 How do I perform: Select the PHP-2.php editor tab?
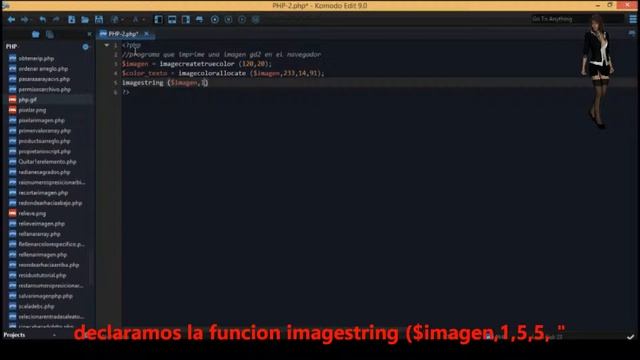point(123,34)
